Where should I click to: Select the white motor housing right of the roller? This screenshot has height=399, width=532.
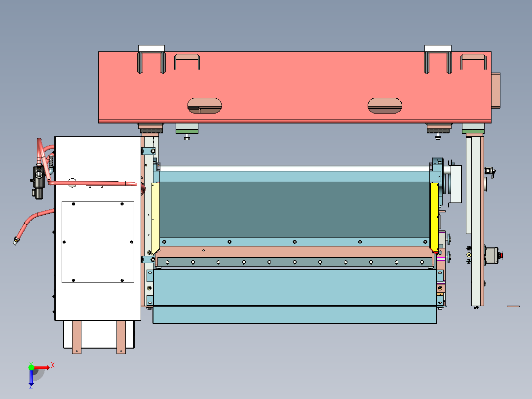(456, 184)
